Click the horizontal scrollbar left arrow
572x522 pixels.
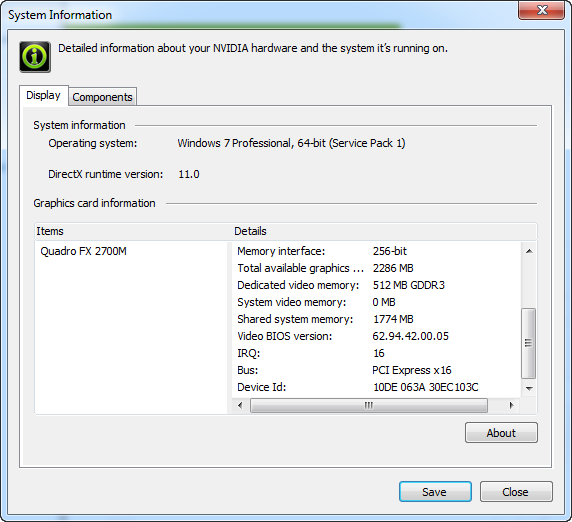tap(240, 405)
